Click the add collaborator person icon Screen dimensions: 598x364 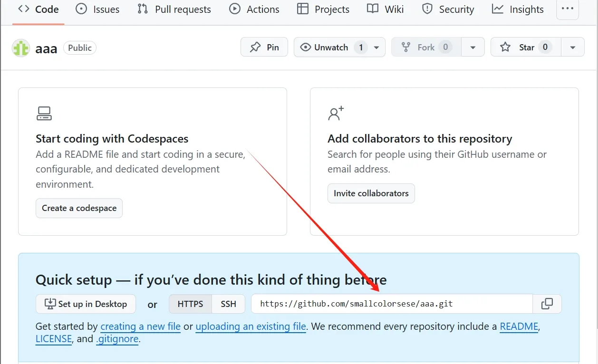336,113
